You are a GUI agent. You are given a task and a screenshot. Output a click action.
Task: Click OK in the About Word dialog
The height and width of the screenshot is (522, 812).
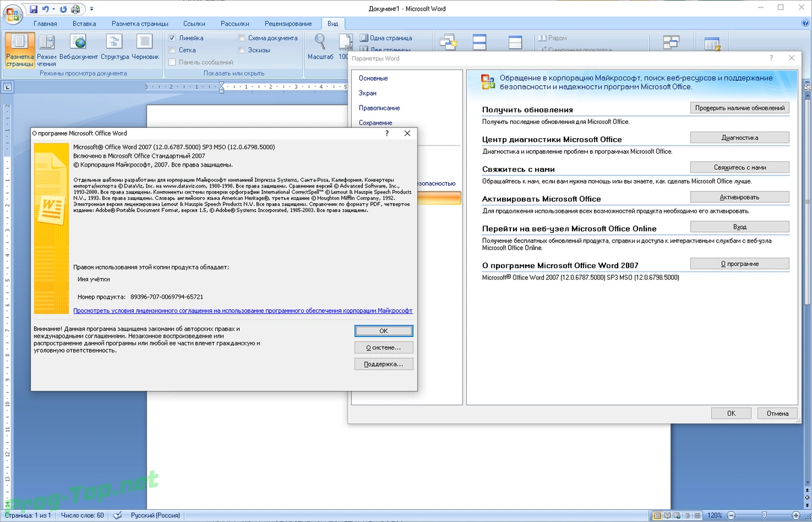point(384,331)
